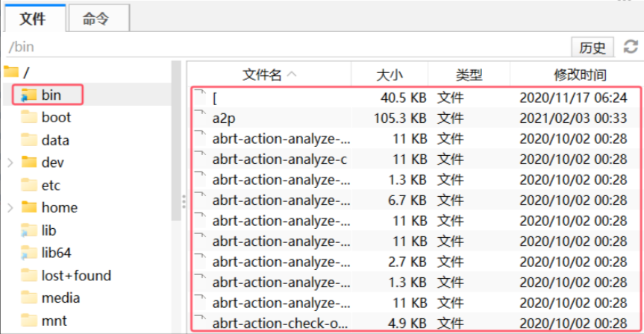
Task: Select the 文件 tab
Action: pyautogui.click(x=33, y=19)
